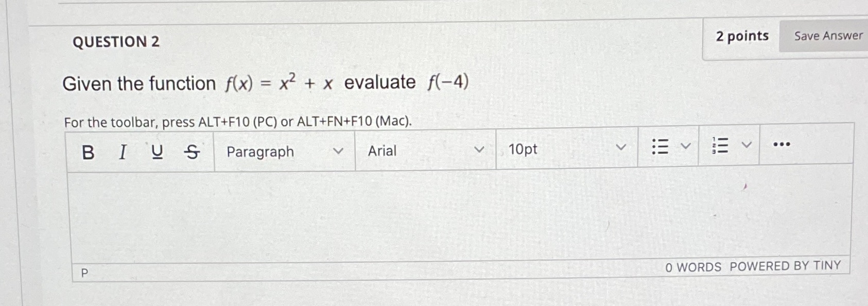Expand the bullet list style chevron

tap(685, 146)
